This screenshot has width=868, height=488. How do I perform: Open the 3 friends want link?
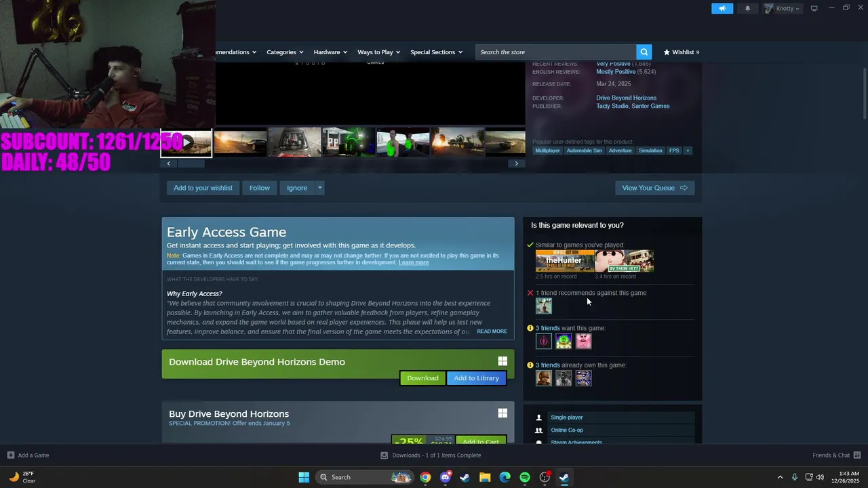tap(548, 328)
